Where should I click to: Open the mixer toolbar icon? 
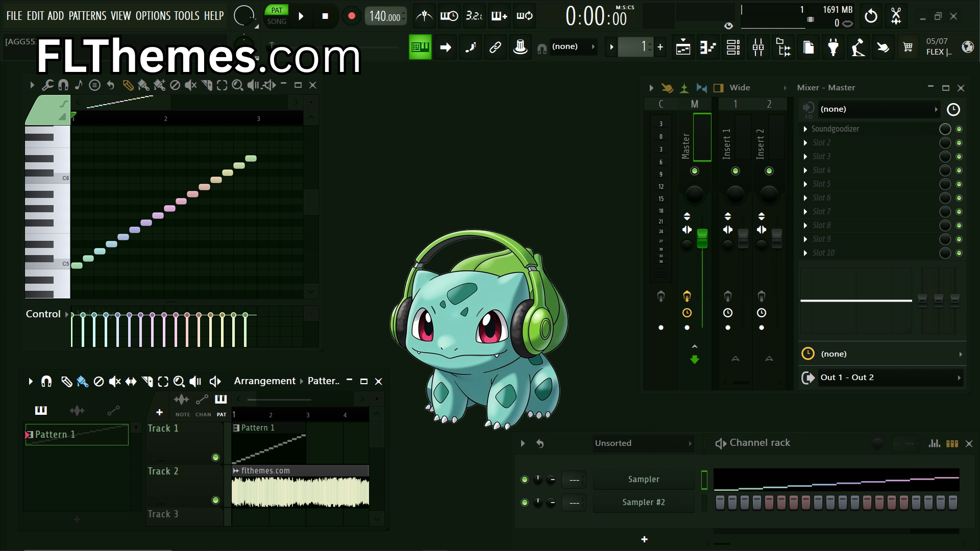(x=758, y=47)
